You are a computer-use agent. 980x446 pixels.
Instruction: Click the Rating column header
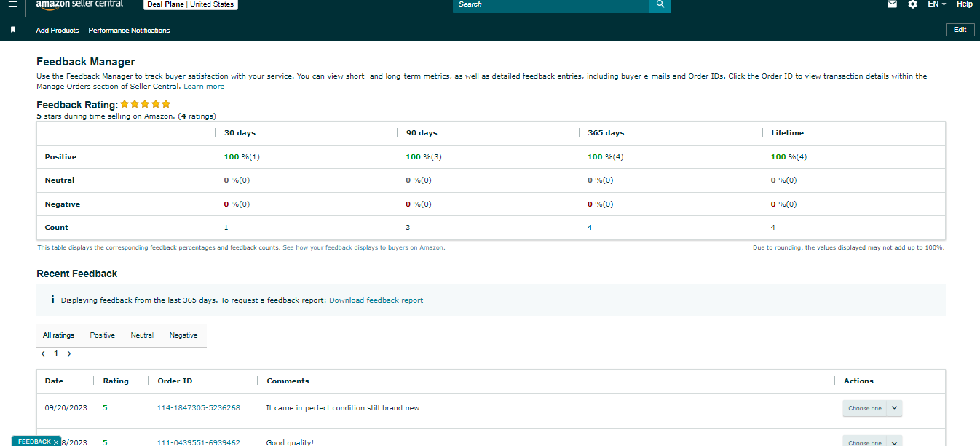(x=116, y=381)
